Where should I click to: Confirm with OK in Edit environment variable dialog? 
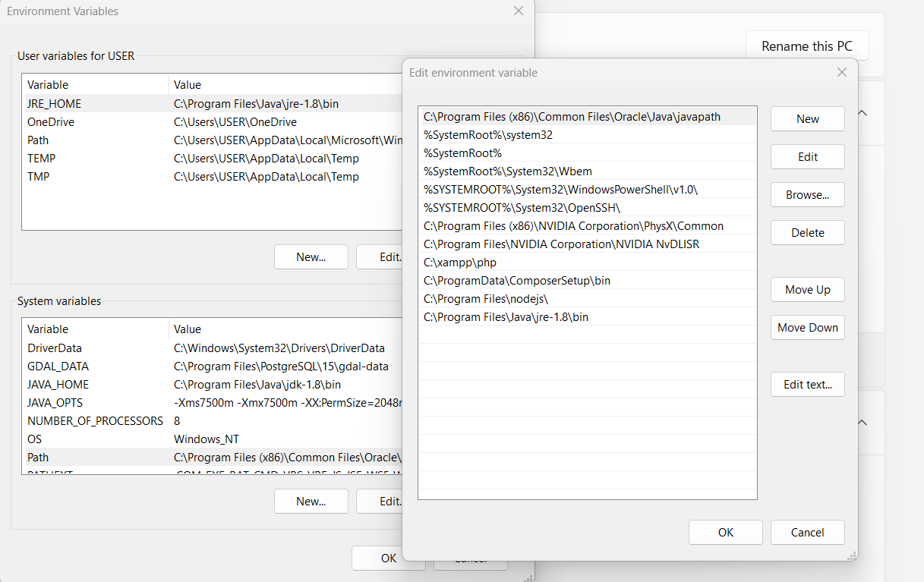[725, 533]
